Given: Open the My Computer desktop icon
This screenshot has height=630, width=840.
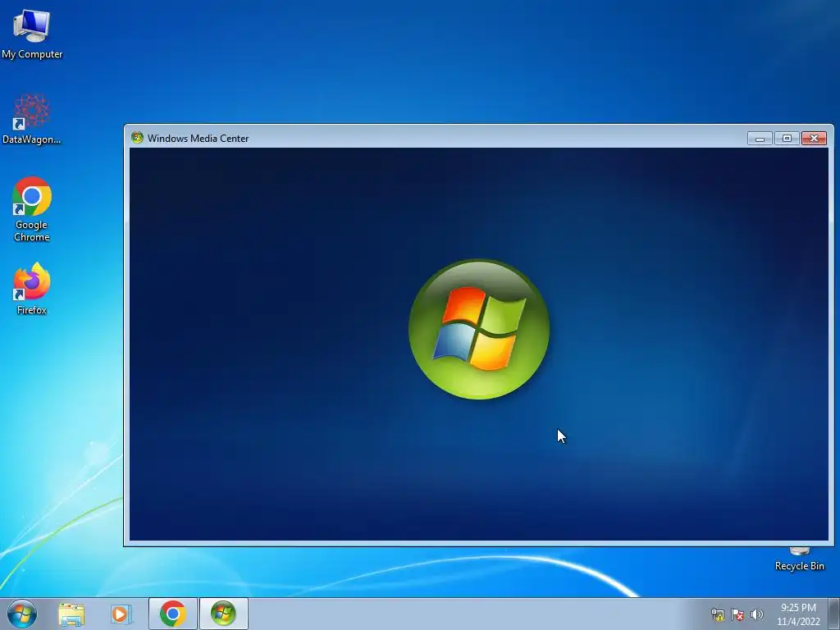Looking at the screenshot, I should tap(32, 33).
